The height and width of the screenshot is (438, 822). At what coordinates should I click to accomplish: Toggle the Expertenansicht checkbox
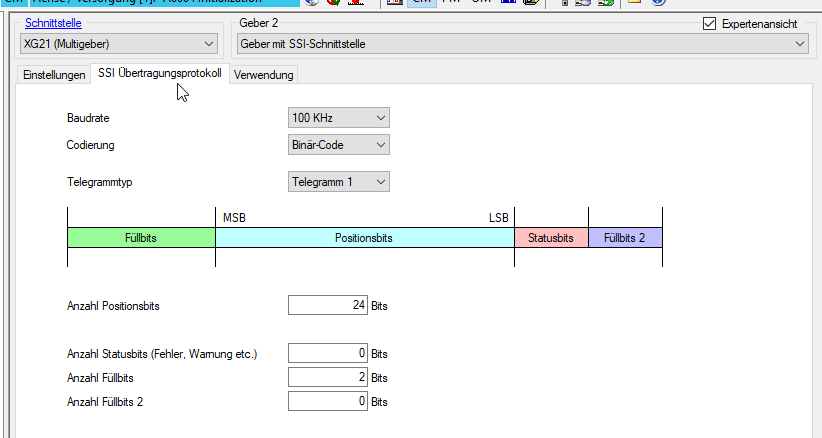tap(710, 24)
